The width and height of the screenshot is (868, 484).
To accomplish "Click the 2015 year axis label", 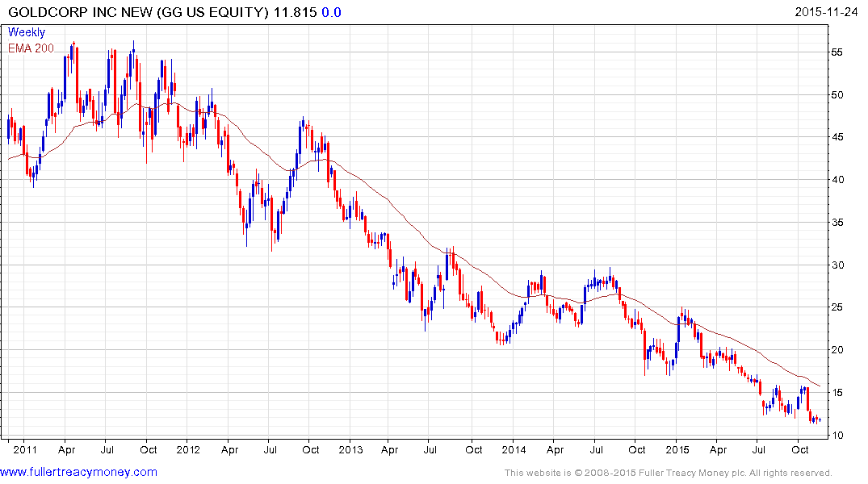I will coord(677,449).
